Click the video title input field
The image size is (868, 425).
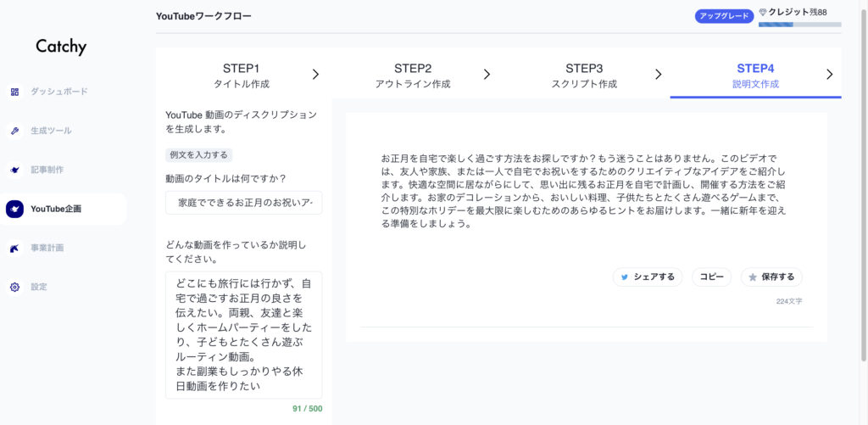tap(243, 204)
